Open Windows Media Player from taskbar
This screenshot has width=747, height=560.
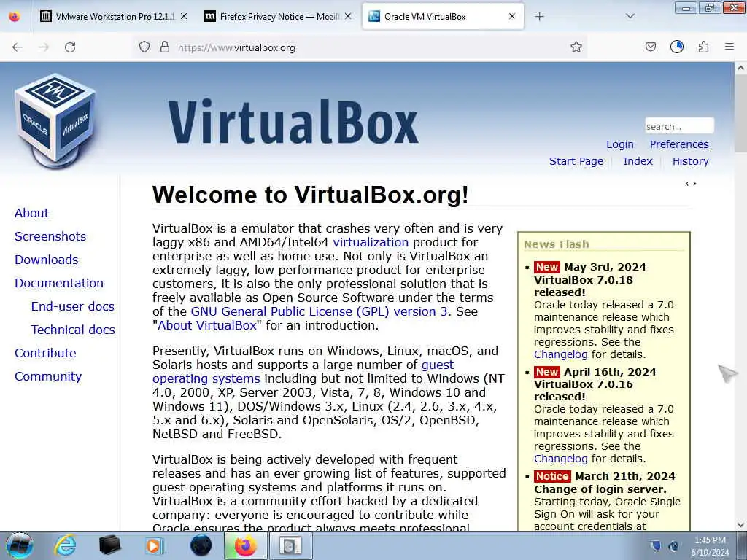(155, 545)
